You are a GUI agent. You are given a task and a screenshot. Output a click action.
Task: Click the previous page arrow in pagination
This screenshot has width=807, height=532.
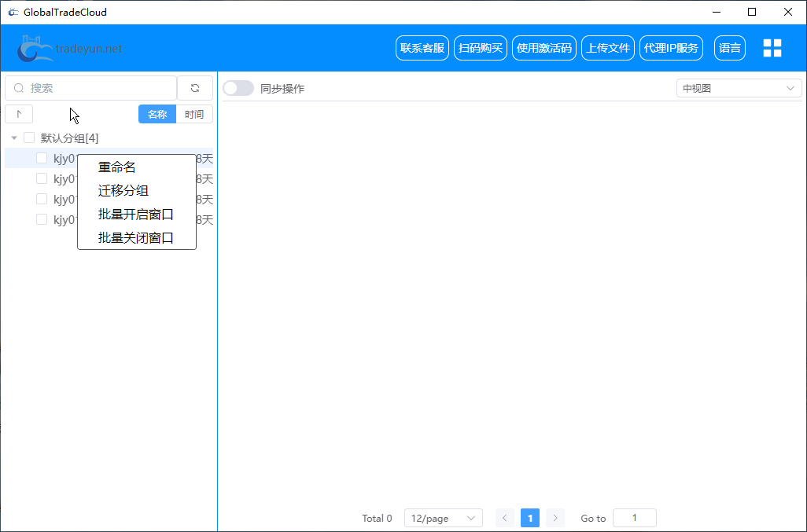coord(504,518)
